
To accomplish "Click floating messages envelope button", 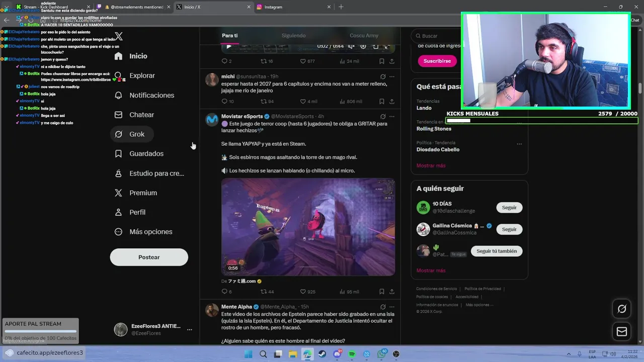I will click(x=622, y=332).
